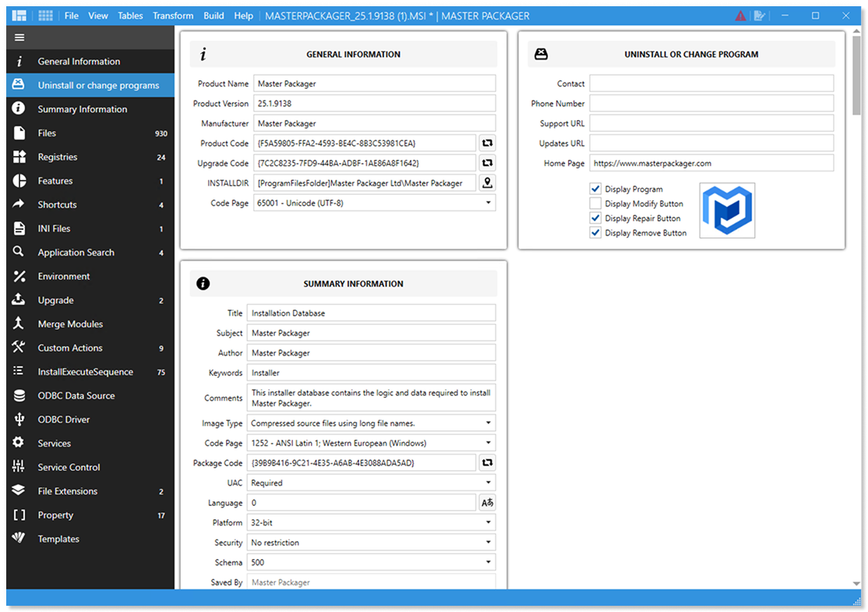Open Custom Actions from the sidebar

coord(70,348)
